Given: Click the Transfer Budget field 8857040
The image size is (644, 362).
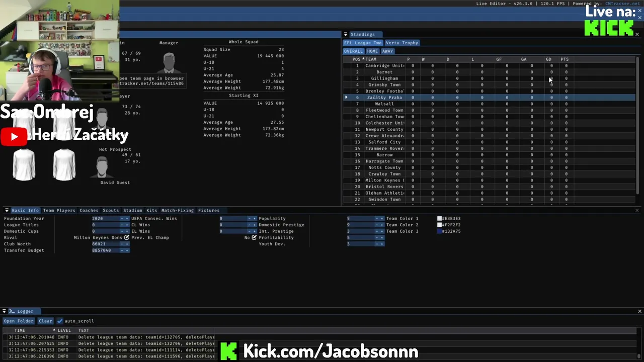Looking at the screenshot, I should (105, 250).
